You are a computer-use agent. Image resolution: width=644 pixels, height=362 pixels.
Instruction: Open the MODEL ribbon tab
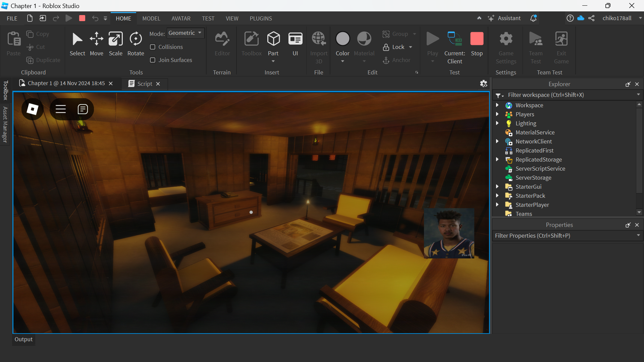point(151,18)
